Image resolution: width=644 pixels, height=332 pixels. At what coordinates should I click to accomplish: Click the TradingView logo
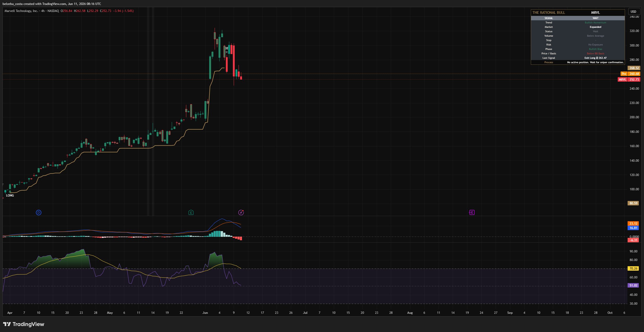(x=24, y=324)
